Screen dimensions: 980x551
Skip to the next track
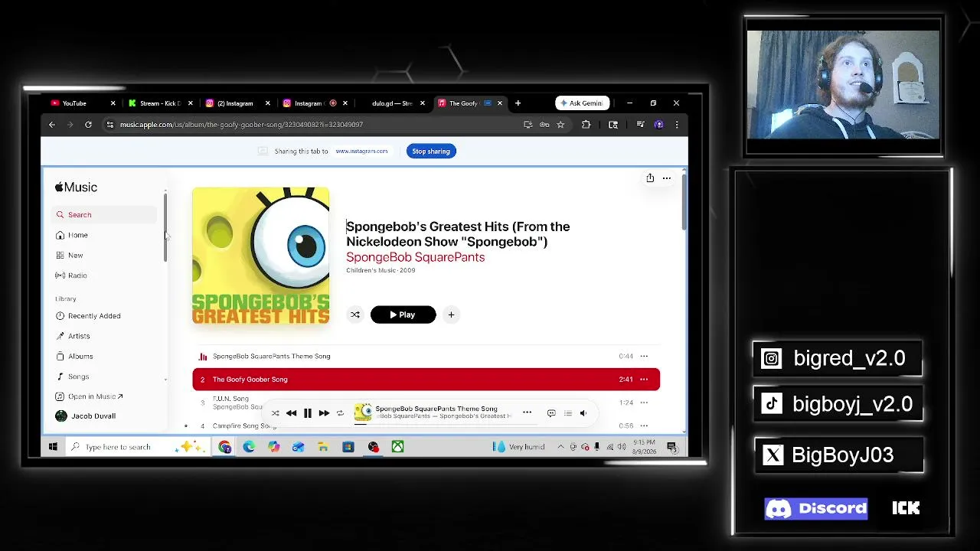tap(324, 413)
